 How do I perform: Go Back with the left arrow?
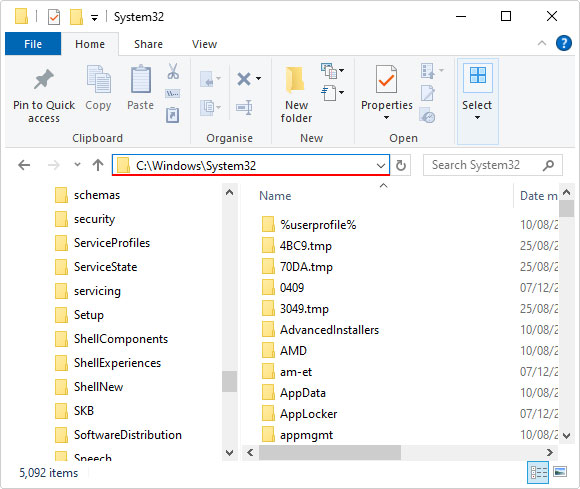(x=24, y=165)
